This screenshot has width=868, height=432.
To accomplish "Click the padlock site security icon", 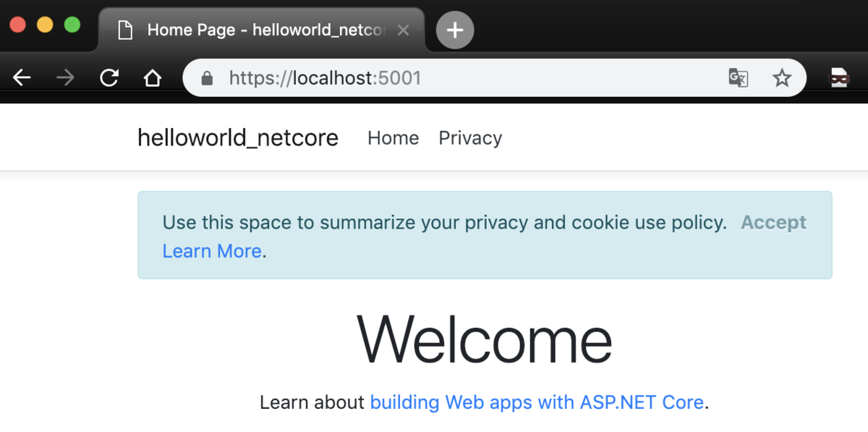I will 207,77.
